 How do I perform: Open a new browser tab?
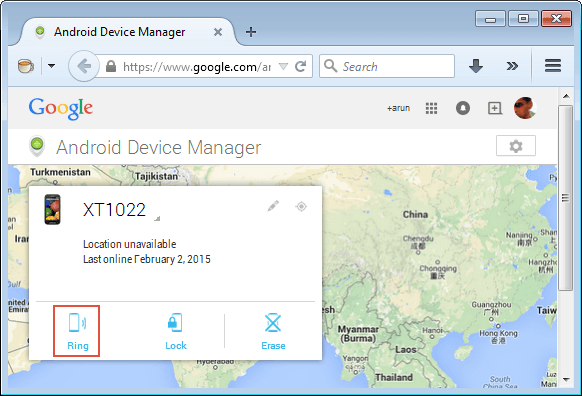251,32
